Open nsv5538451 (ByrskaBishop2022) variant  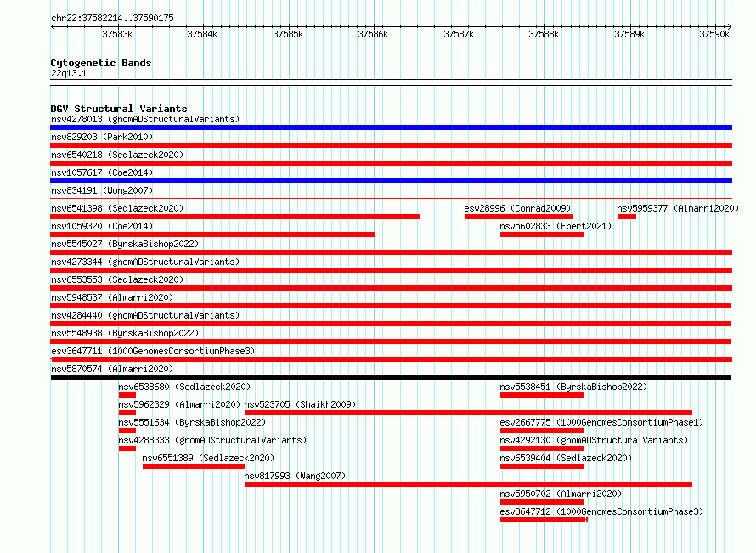(573, 387)
